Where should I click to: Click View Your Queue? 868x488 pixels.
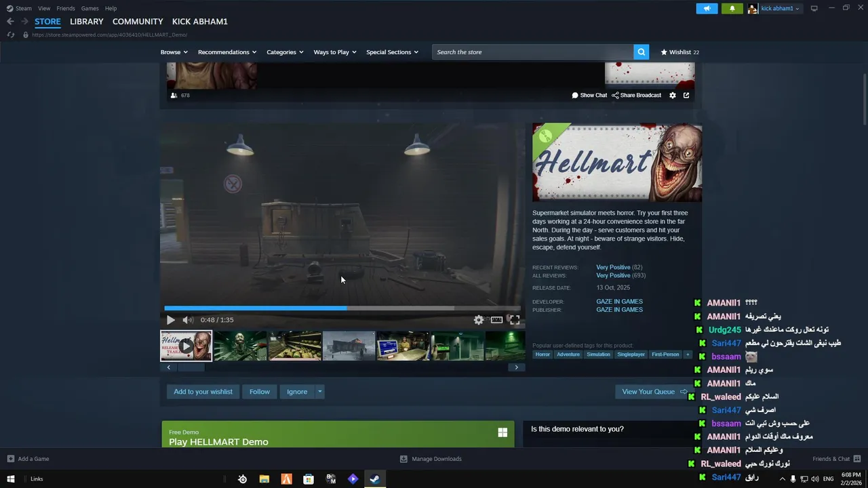(654, 392)
